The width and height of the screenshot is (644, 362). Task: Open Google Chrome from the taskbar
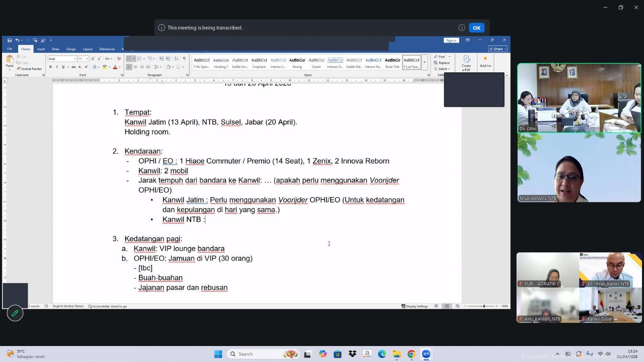pos(411,354)
